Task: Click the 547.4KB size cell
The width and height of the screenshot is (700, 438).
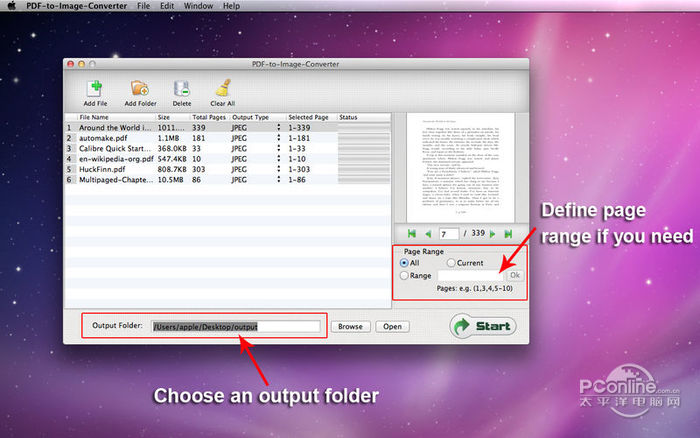Action: coord(172,159)
